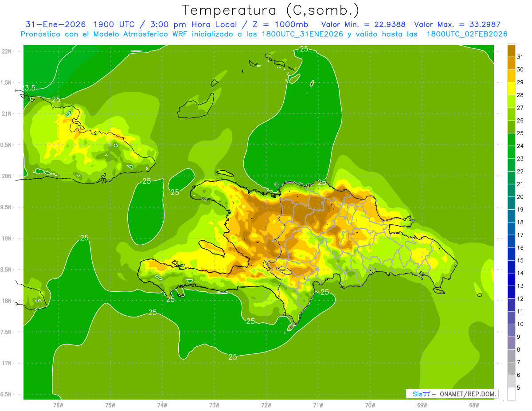Screen dimensions: 532x411
Task: Click the '71W' longitude axis label
Action: (x=318, y=405)
